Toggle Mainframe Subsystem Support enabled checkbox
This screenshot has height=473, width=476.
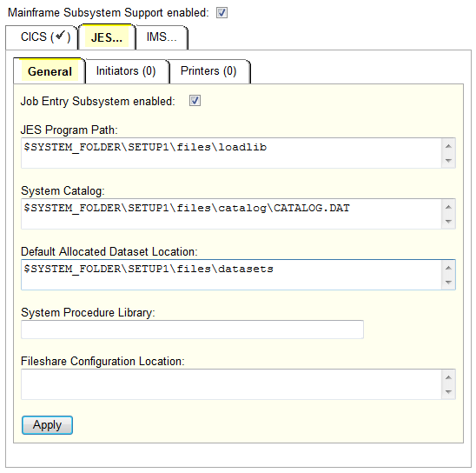click(x=221, y=13)
